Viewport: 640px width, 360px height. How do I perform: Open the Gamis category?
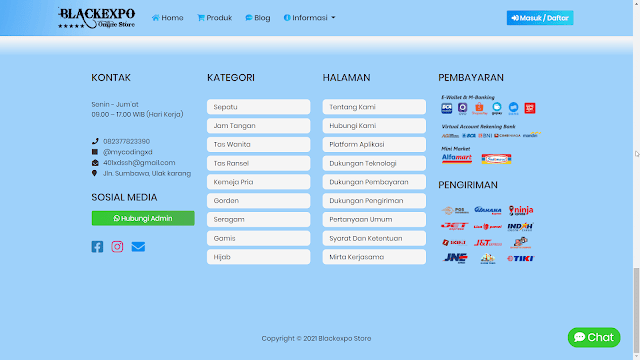(258, 238)
